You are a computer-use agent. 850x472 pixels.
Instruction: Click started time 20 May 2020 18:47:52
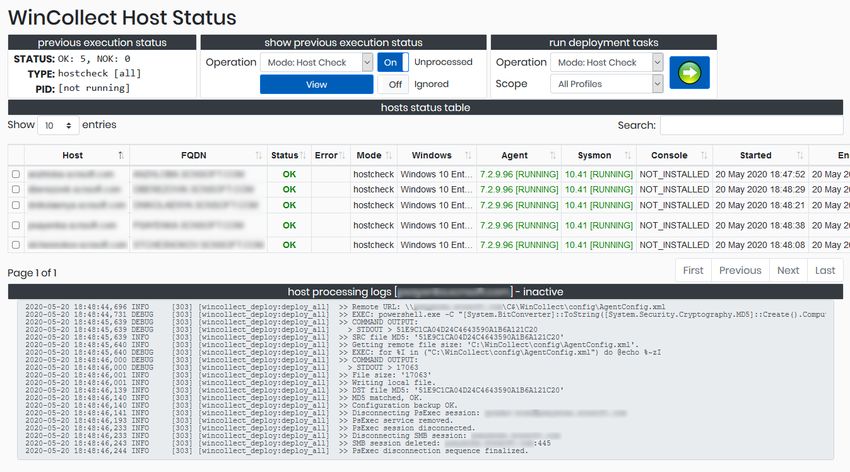click(760, 174)
